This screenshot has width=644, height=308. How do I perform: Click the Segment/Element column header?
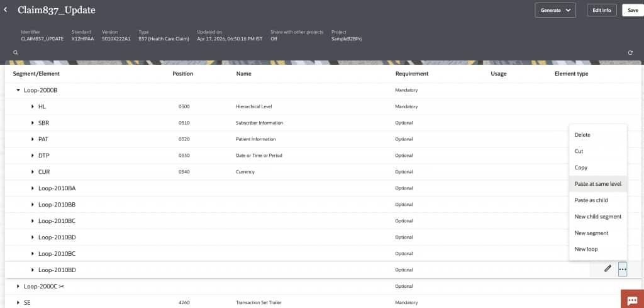pyautogui.click(x=36, y=74)
